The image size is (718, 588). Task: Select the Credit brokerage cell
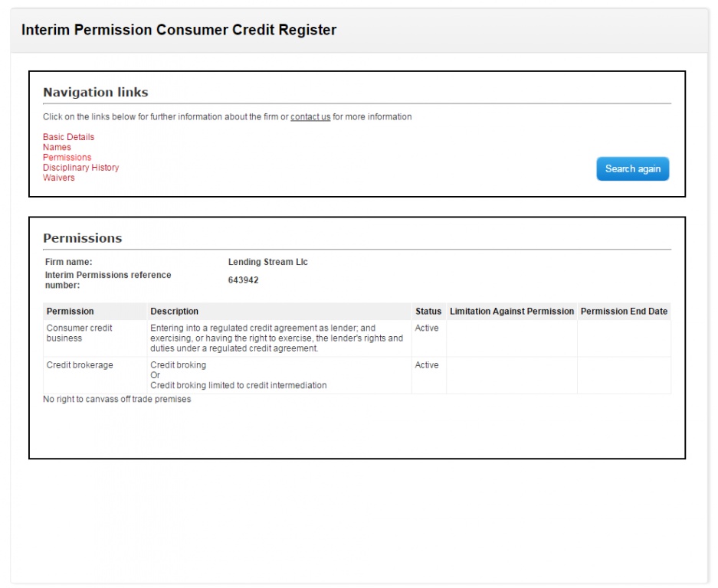pos(79,365)
